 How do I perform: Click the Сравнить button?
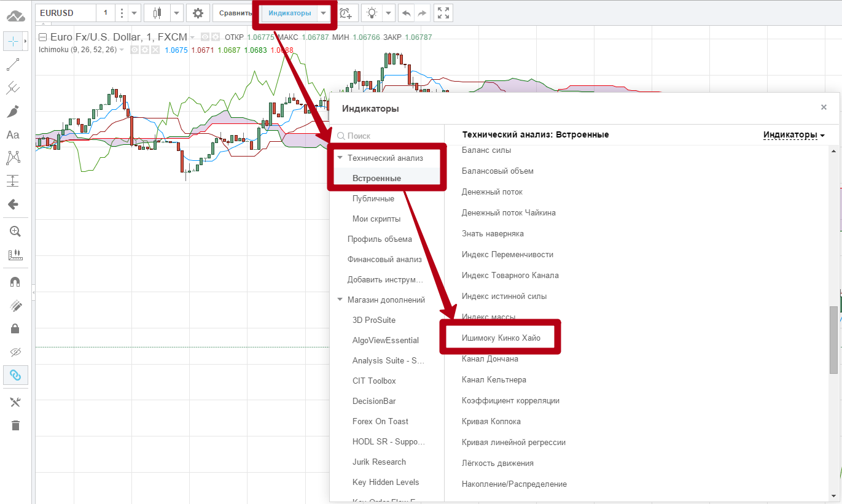(x=235, y=13)
